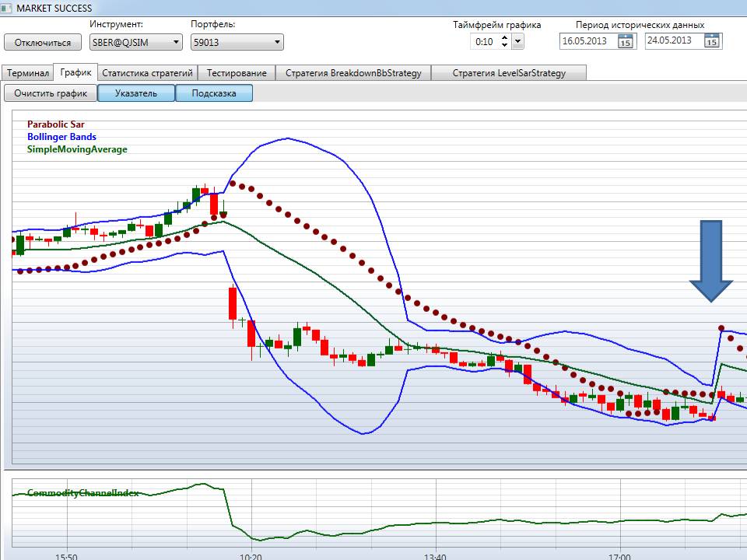Increase chart timeframe with the up arrow

503,37
